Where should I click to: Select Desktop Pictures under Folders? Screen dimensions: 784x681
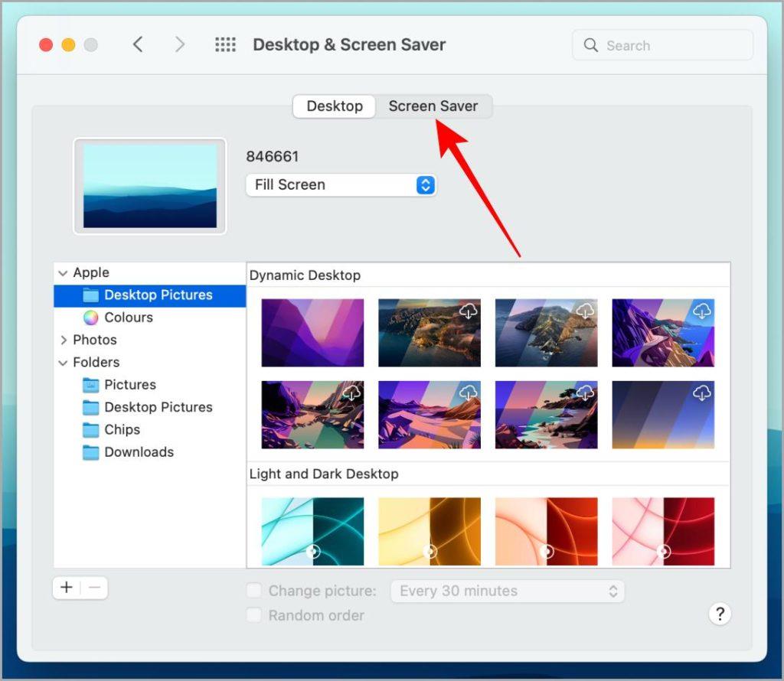tap(150, 408)
